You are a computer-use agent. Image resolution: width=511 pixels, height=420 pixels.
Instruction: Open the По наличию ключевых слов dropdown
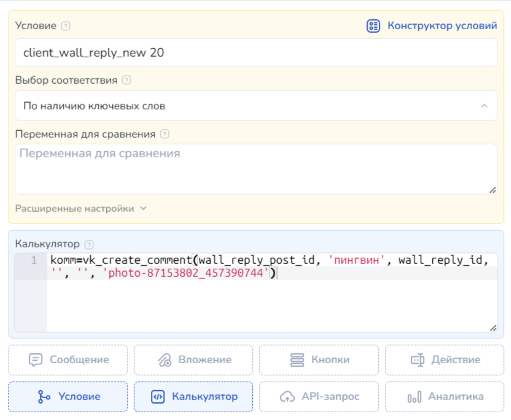(x=255, y=106)
